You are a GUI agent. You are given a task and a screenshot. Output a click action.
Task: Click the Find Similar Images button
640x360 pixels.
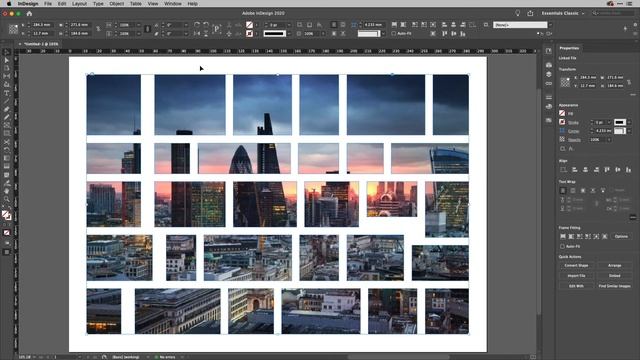[x=614, y=286]
